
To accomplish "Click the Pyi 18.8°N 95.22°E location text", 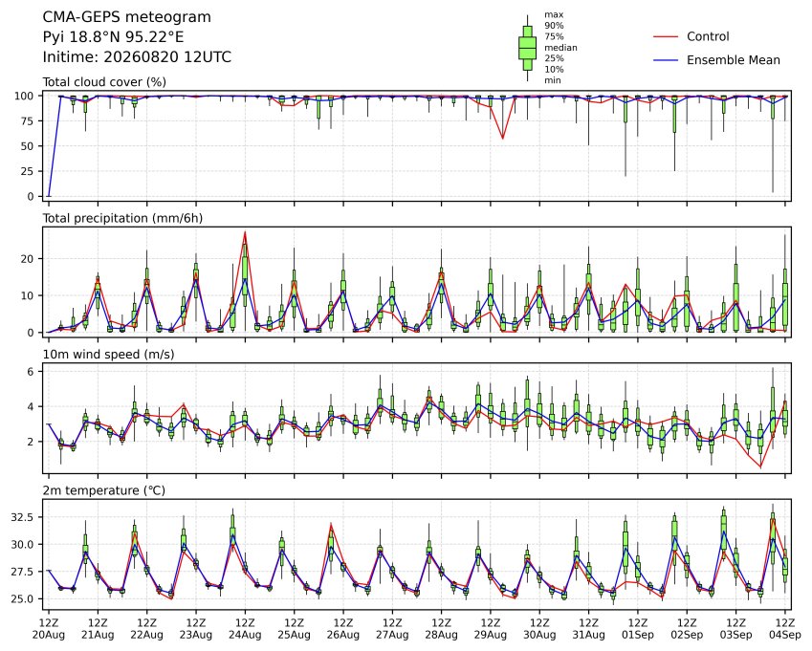I will (113, 37).
